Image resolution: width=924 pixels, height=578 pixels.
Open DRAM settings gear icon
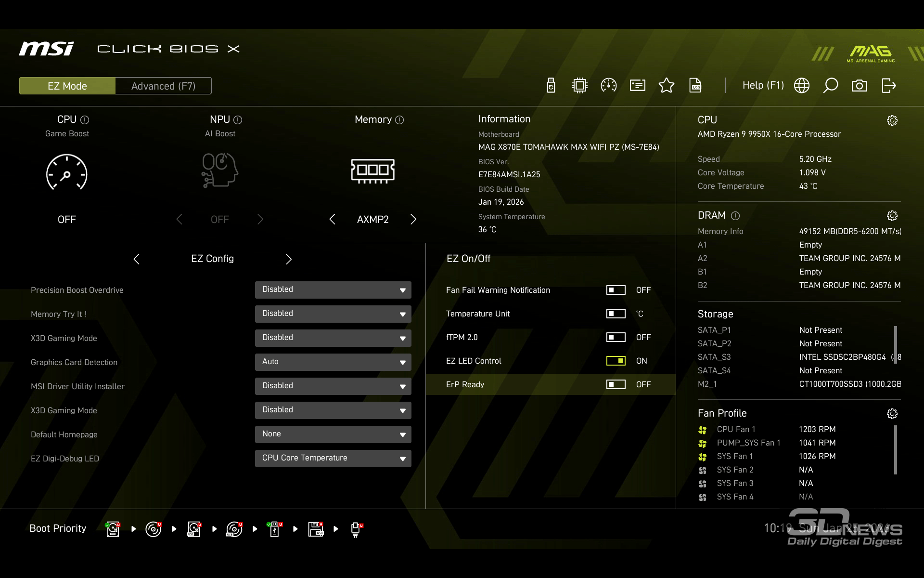[892, 216]
